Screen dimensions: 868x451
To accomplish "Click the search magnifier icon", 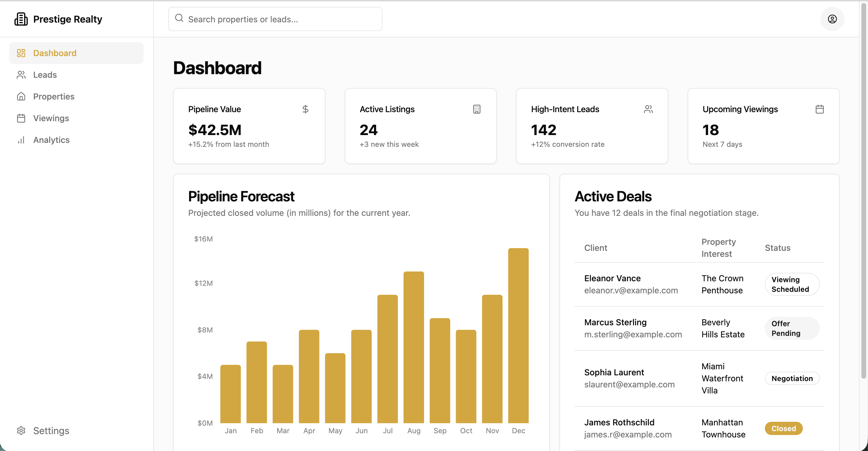I will pyautogui.click(x=179, y=18).
